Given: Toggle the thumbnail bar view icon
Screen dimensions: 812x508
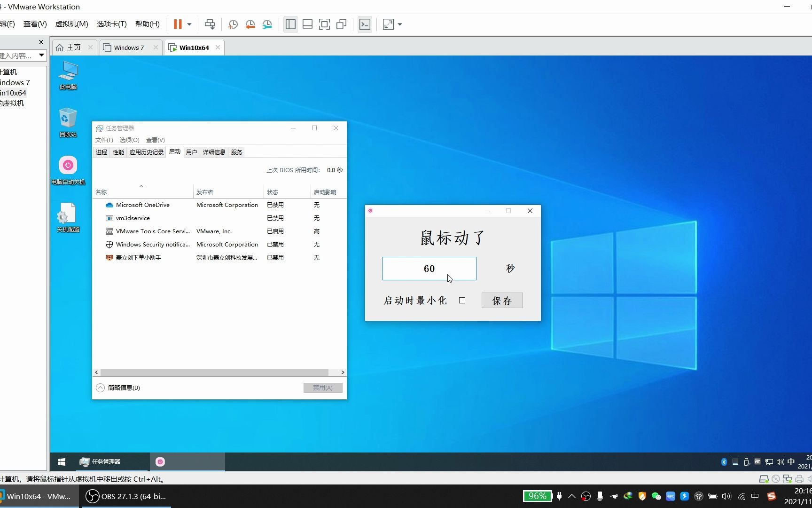Looking at the screenshot, I should click(307, 24).
